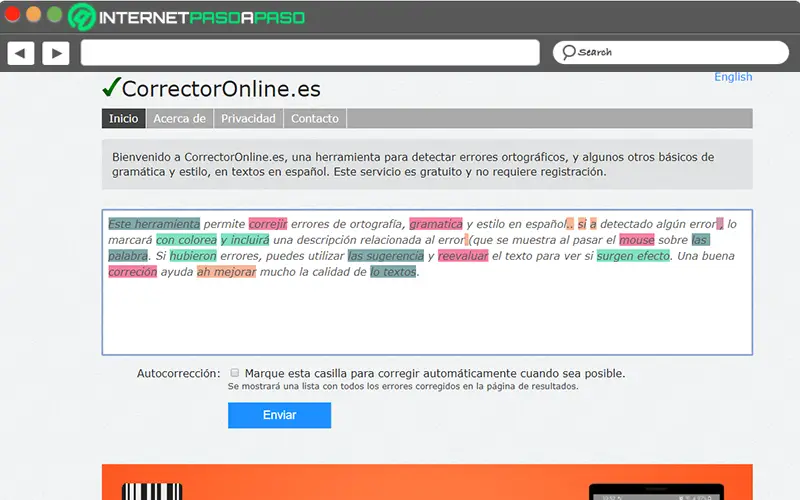Click the highlighted phrase 'surgen efecto'
The height and width of the screenshot is (500, 800).
point(633,256)
